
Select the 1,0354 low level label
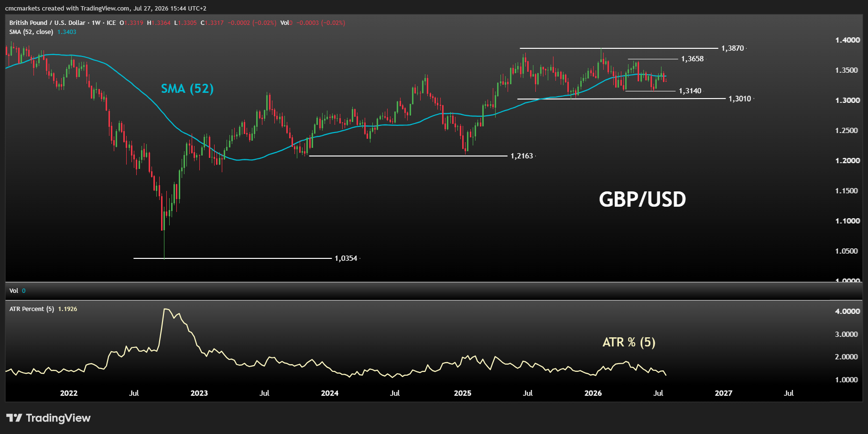346,258
